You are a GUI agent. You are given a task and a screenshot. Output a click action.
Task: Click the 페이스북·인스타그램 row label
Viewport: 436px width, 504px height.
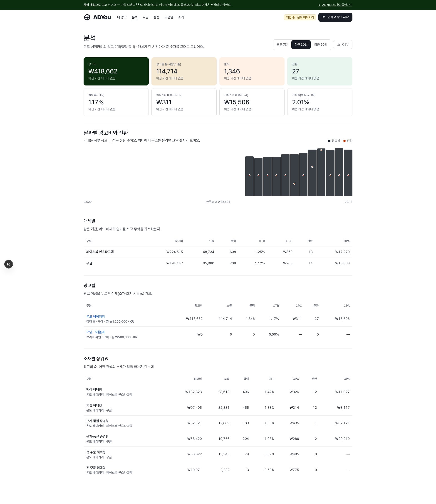pos(100,252)
